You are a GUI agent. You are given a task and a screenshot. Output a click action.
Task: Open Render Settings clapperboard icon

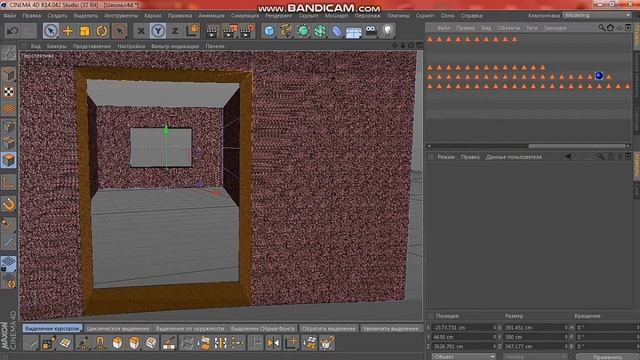247,31
